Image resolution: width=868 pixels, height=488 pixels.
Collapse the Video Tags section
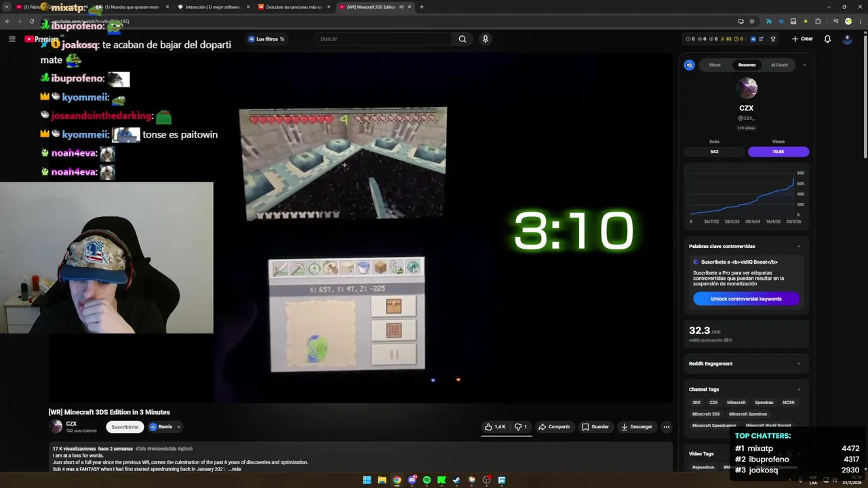tap(799, 453)
